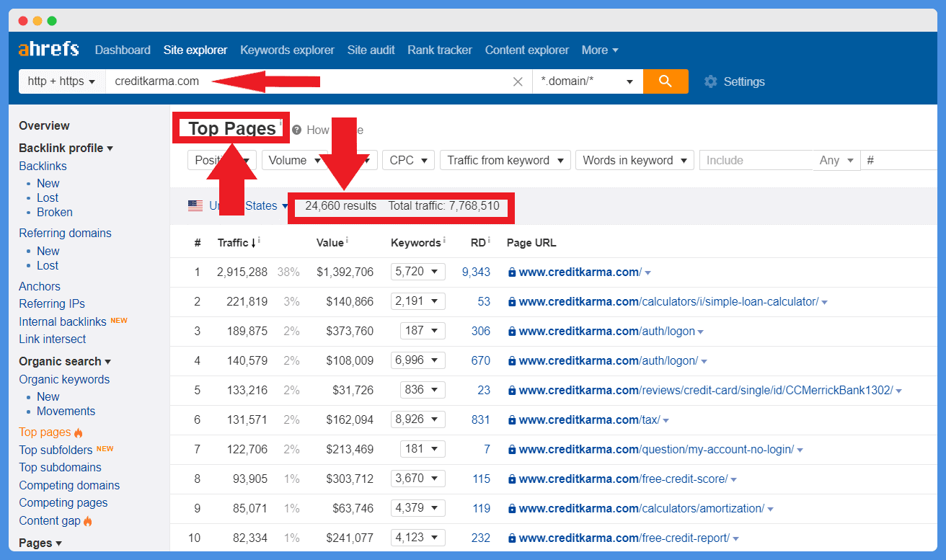Open the Traffic from keyword filter

(x=505, y=160)
